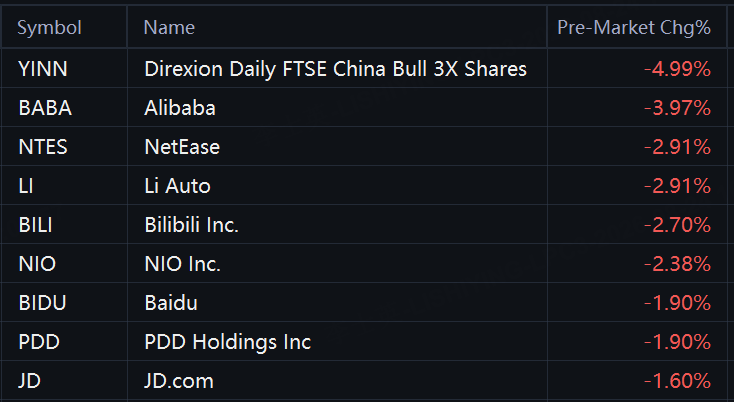Sort by the Name column header

coord(169,28)
